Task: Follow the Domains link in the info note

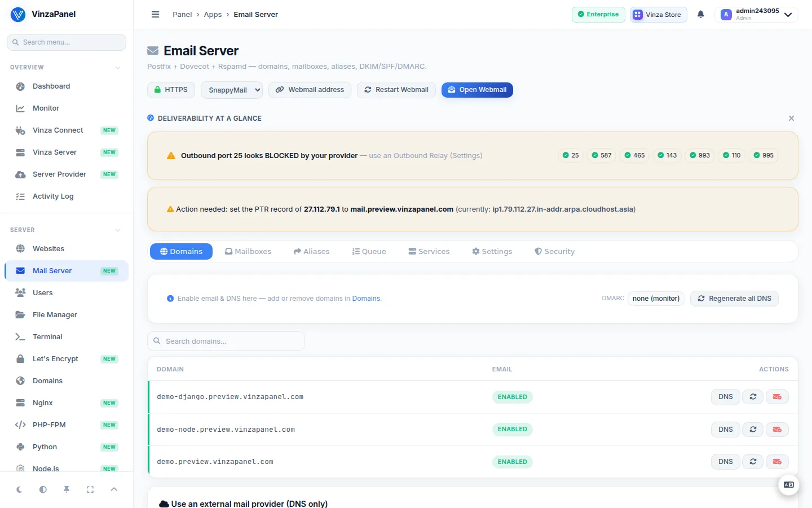Action: (x=367, y=299)
